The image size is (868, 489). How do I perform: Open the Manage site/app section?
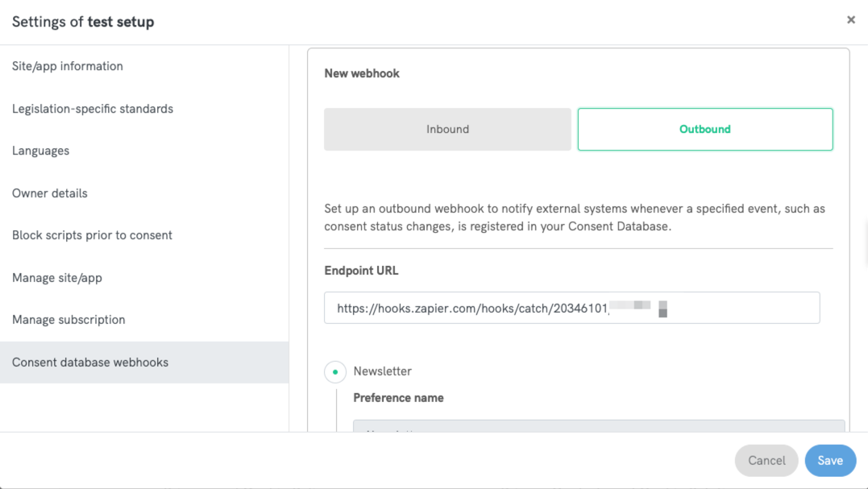[56, 277]
